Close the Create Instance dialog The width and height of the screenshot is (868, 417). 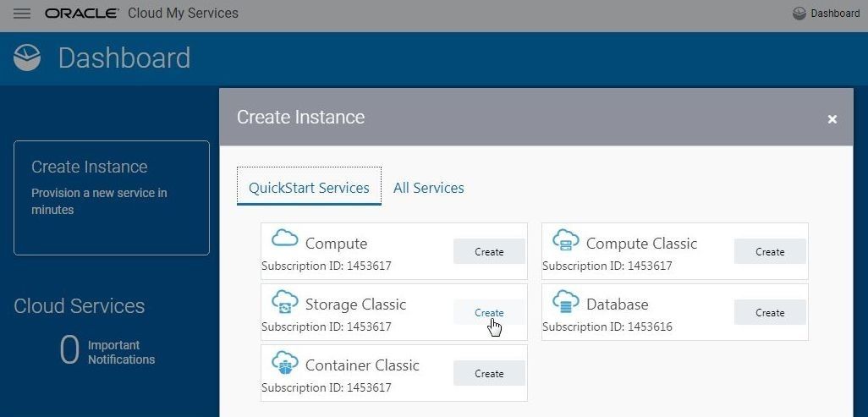pyautogui.click(x=832, y=119)
